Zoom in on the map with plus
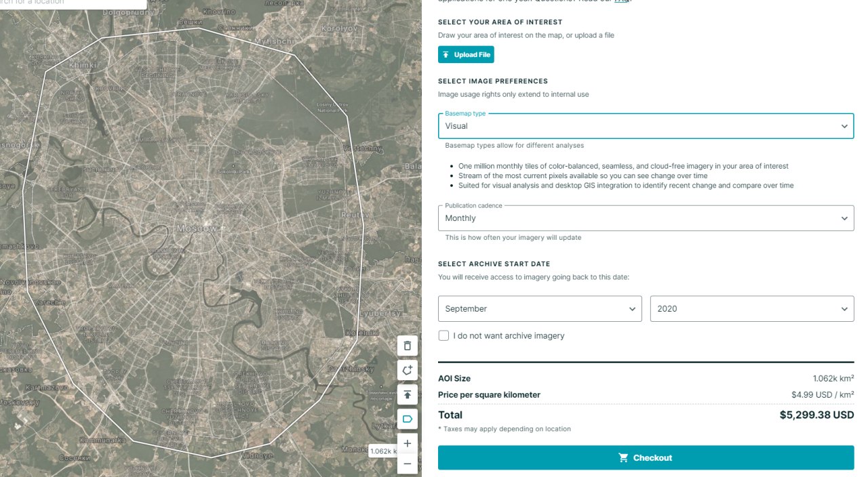The image size is (868, 477). (407, 444)
